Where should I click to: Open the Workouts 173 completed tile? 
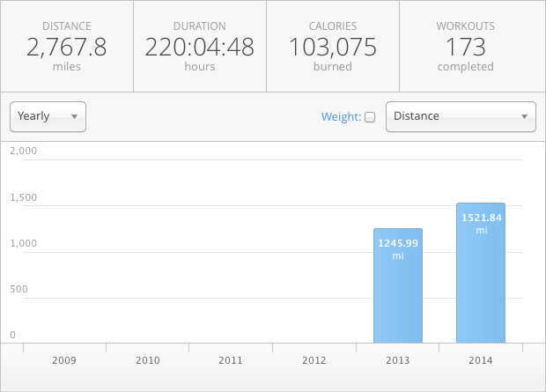tap(465, 46)
